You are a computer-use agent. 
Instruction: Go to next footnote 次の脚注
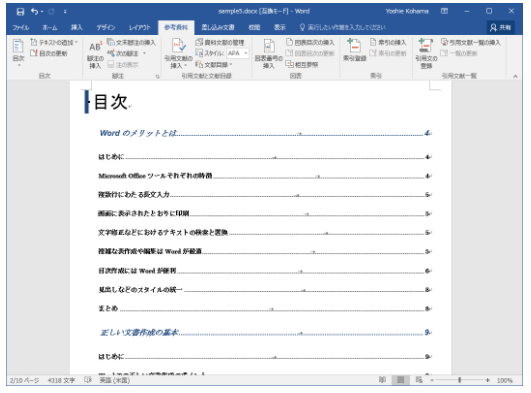tap(123, 53)
